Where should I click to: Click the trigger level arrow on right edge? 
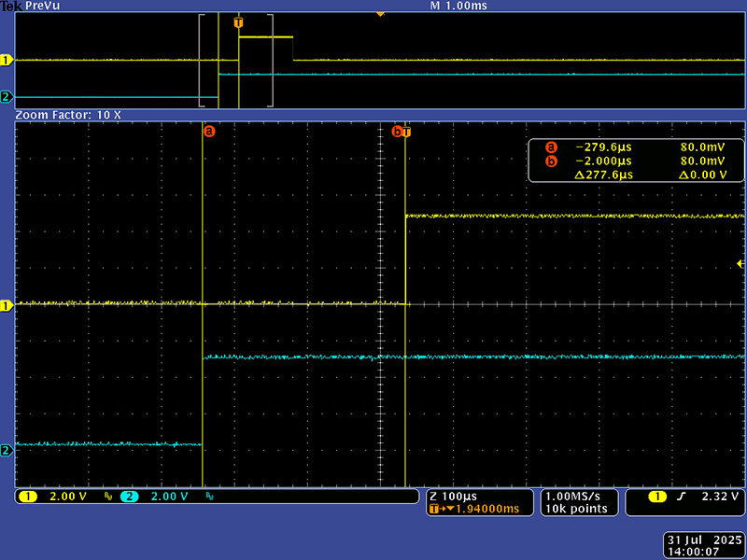pyautogui.click(x=740, y=265)
